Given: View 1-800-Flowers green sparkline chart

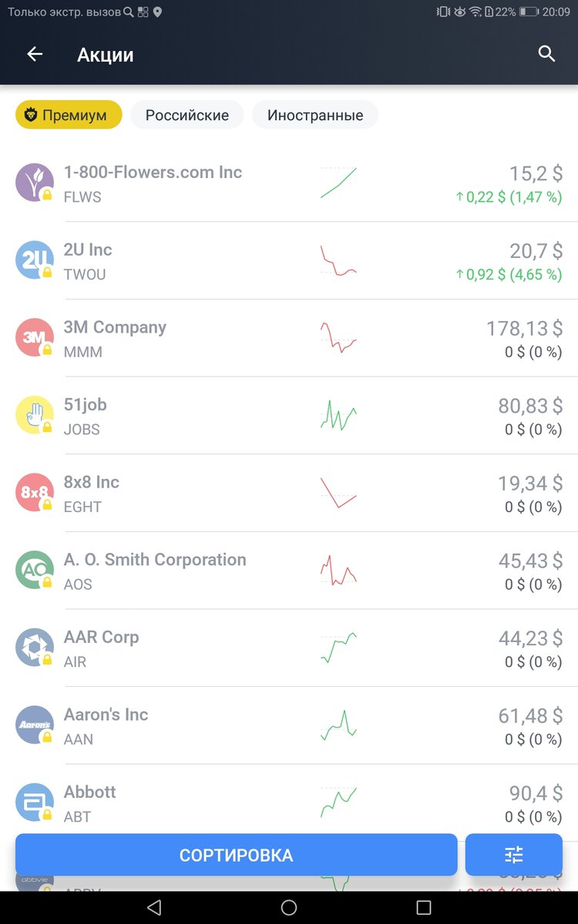Looking at the screenshot, I should pyautogui.click(x=338, y=183).
